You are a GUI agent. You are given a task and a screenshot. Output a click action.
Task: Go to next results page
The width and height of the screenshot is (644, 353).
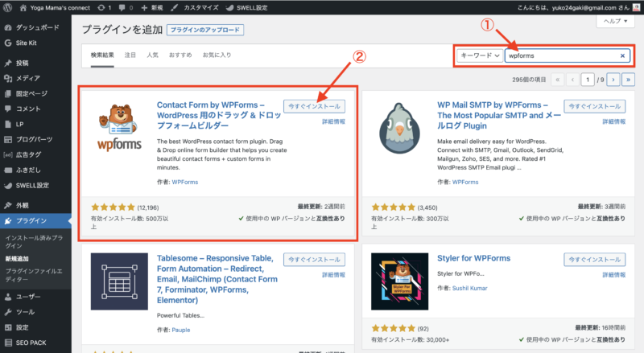(613, 80)
